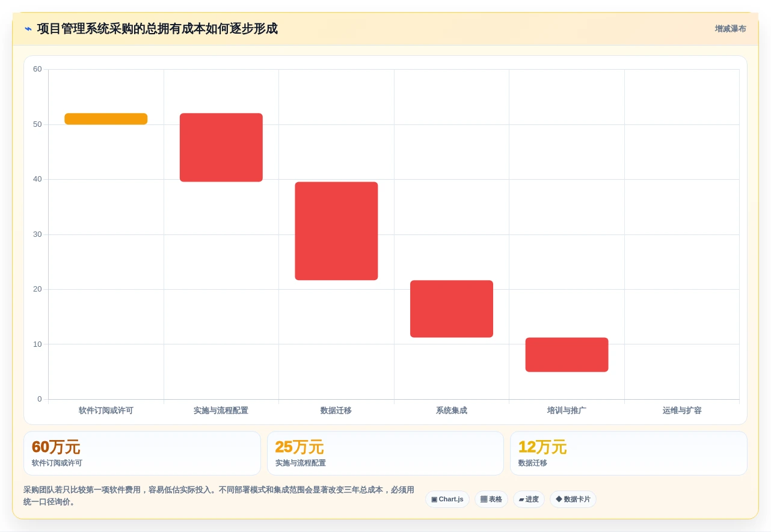Click the 表格 tag chip
The height and width of the screenshot is (532, 771).
(x=491, y=500)
